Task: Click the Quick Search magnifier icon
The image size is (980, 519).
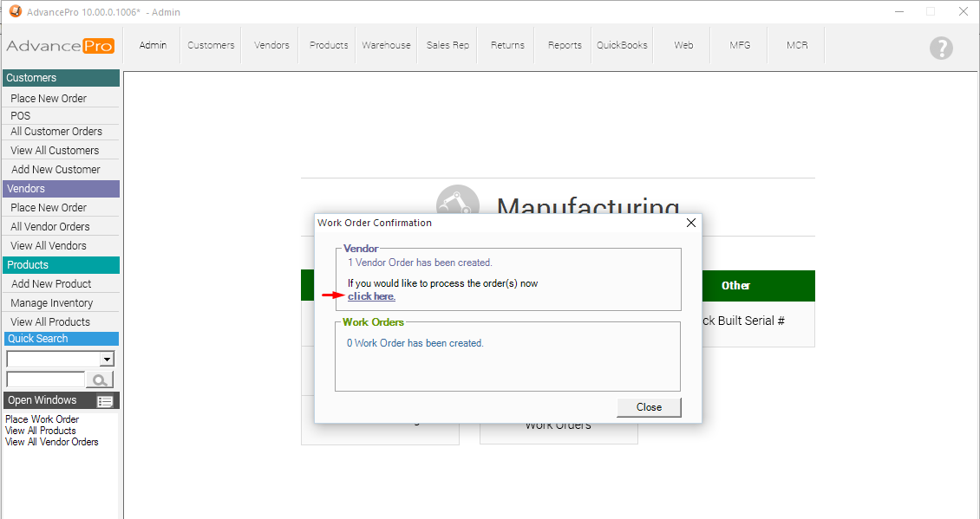Action: (100, 380)
